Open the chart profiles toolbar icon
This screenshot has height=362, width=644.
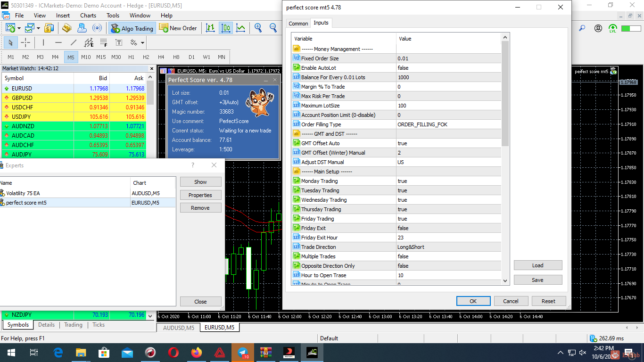coord(30,28)
